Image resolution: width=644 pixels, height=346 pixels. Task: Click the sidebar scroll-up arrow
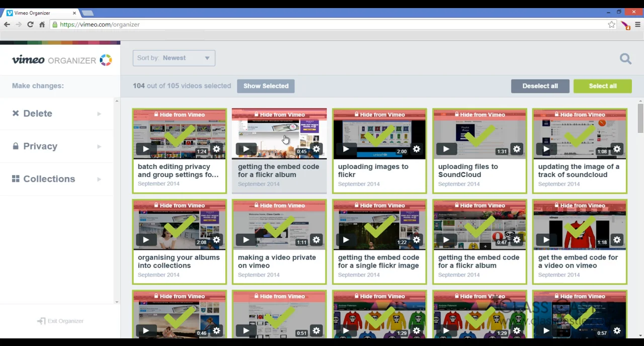pyautogui.click(x=117, y=101)
